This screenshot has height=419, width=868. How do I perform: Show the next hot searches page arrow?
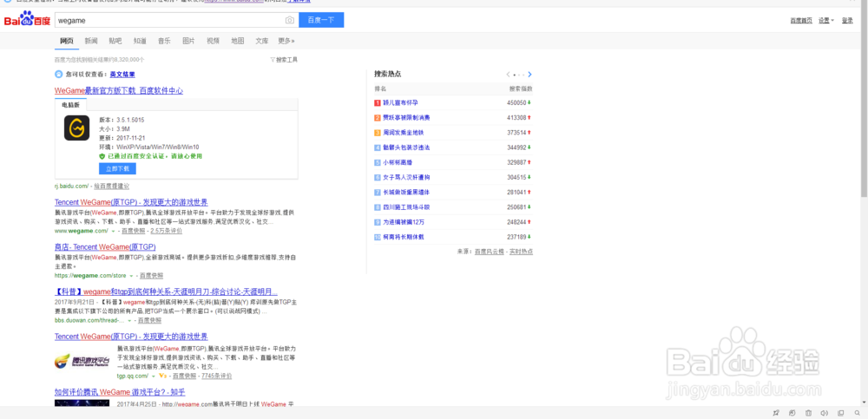[x=529, y=74]
